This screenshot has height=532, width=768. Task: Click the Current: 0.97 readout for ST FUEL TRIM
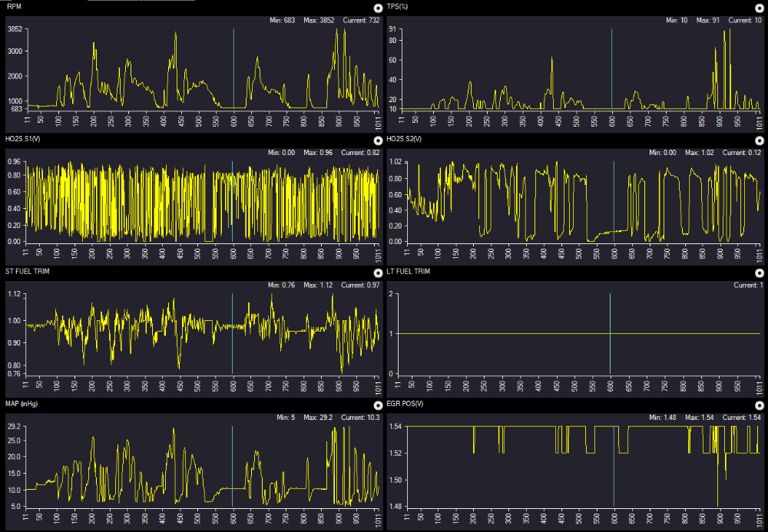[359, 285]
